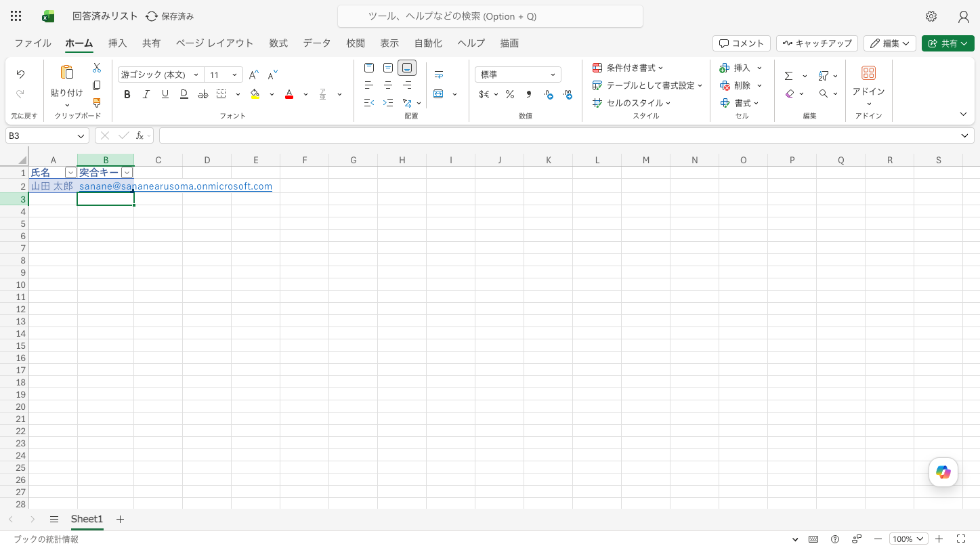Click the green 共有 button
The width and height of the screenshot is (980, 546).
(x=947, y=43)
